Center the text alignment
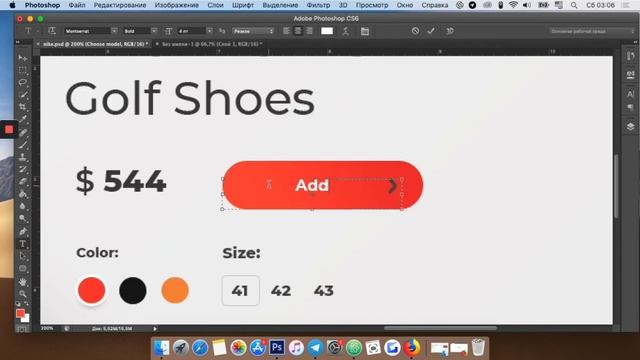 [x=298, y=31]
